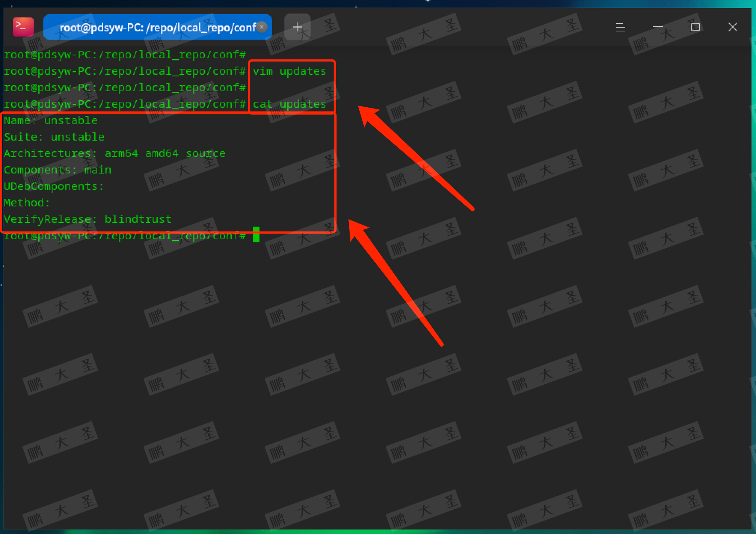The image size is (756, 534).
Task: Click the 'vim updates' command text
Action: click(x=289, y=71)
